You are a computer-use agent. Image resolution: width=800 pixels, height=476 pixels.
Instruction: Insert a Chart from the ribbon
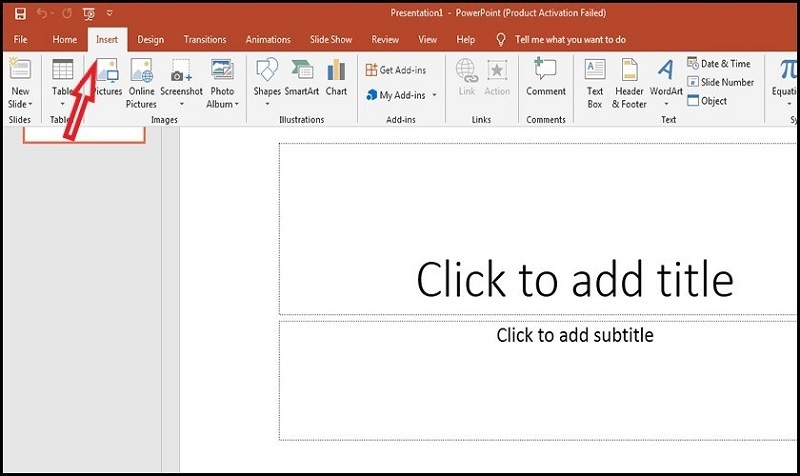[336, 80]
